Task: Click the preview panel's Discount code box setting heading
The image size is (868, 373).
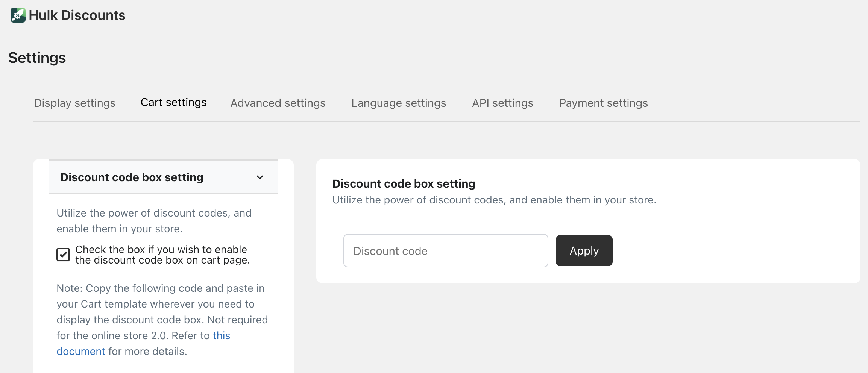Action: click(404, 183)
